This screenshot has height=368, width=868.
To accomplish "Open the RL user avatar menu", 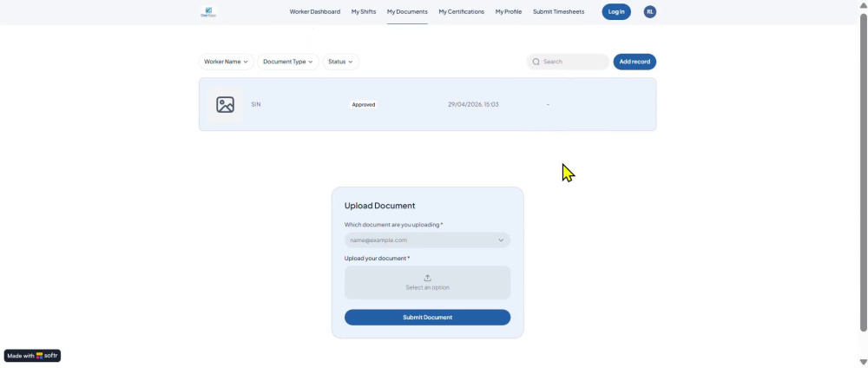I will [650, 11].
